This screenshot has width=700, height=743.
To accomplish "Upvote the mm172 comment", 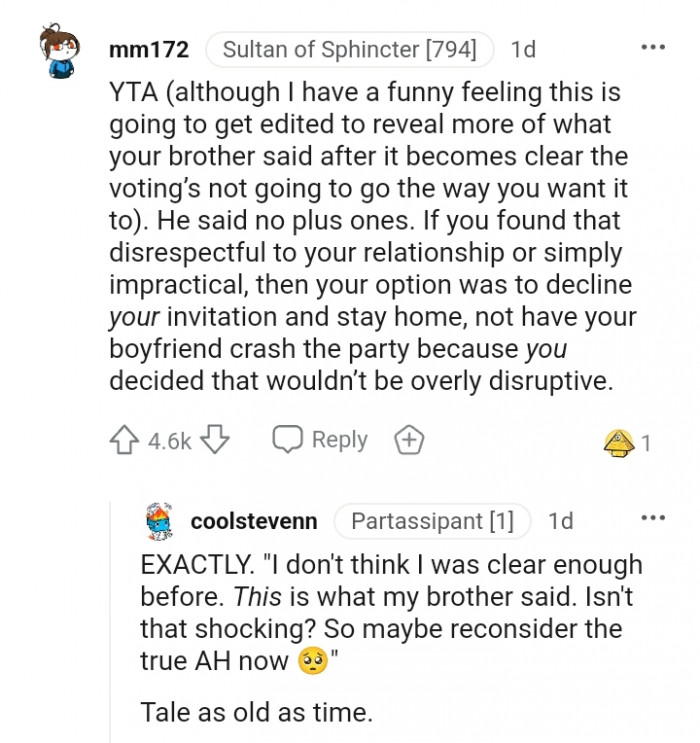I will coord(125,441).
